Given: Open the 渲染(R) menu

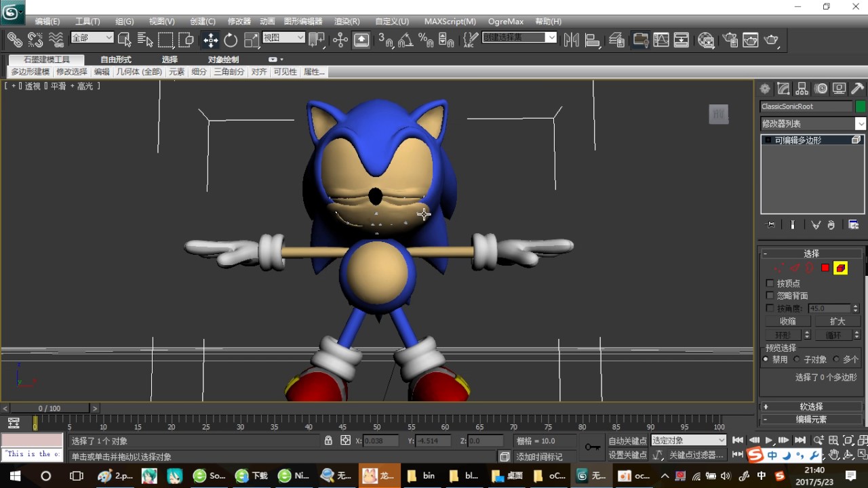Looking at the screenshot, I should point(347,22).
